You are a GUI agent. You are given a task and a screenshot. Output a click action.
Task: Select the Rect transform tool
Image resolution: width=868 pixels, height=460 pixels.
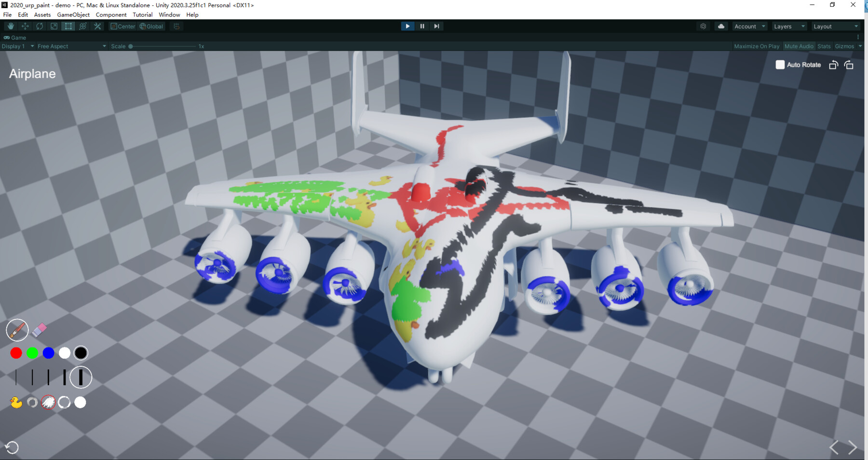click(68, 26)
